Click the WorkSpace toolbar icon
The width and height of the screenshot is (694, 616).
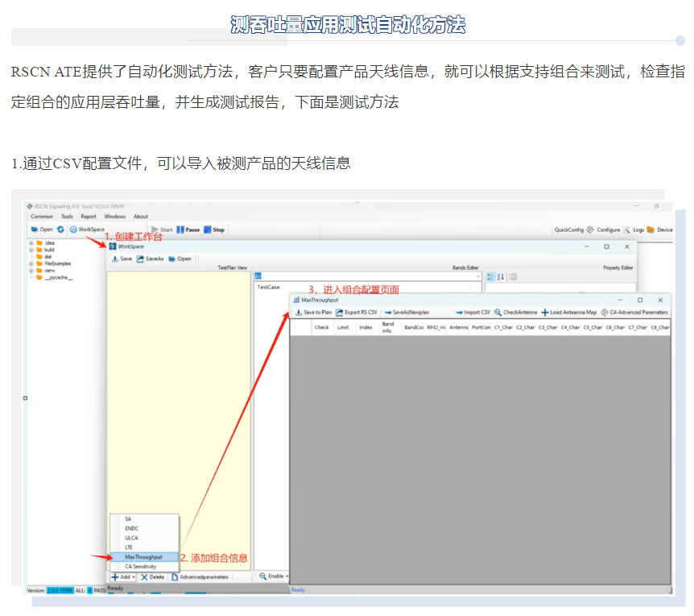coord(74,229)
